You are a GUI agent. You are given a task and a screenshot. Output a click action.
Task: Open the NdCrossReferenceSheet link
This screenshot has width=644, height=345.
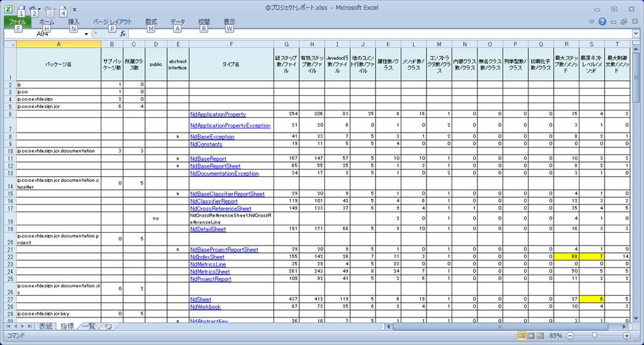point(221,208)
